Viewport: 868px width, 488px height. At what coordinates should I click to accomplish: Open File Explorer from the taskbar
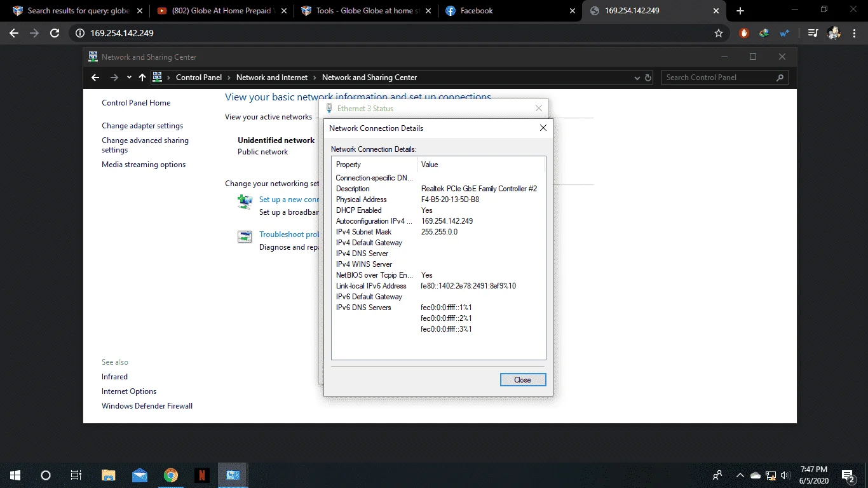[x=109, y=475]
